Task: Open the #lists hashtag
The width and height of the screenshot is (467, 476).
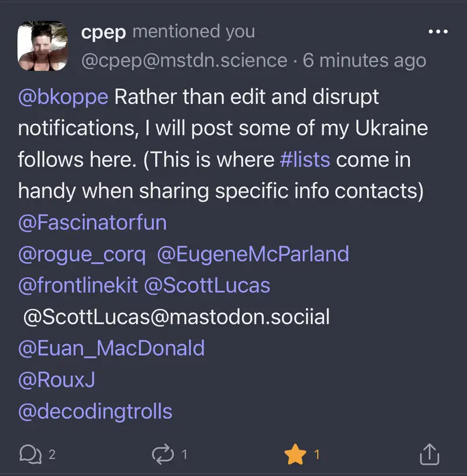Action: [x=305, y=159]
